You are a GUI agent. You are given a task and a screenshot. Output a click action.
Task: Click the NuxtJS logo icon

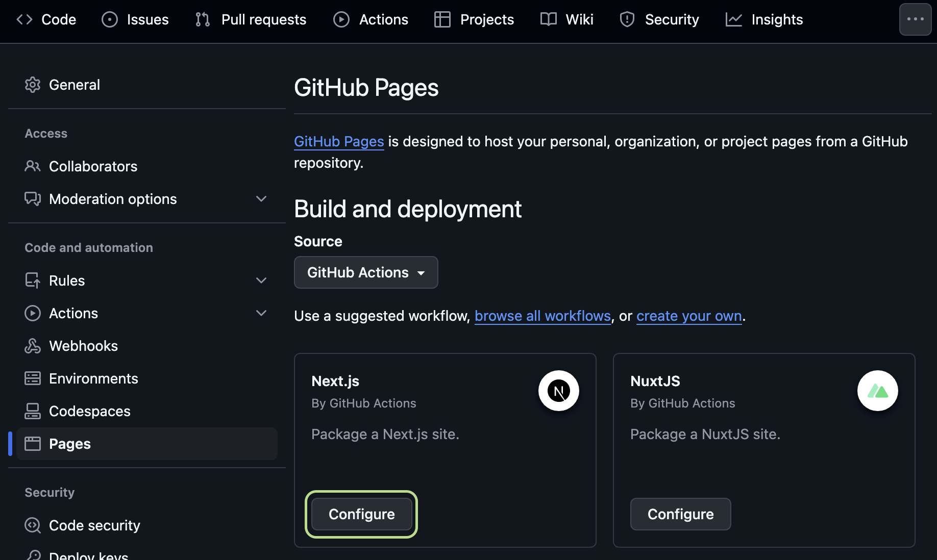pyautogui.click(x=878, y=391)
